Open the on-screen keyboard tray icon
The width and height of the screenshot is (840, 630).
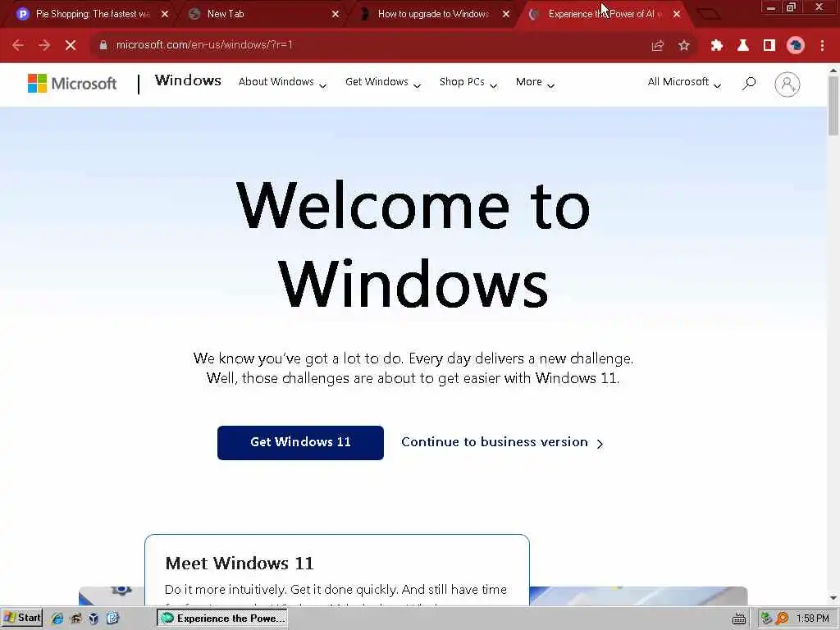(739, 619)
